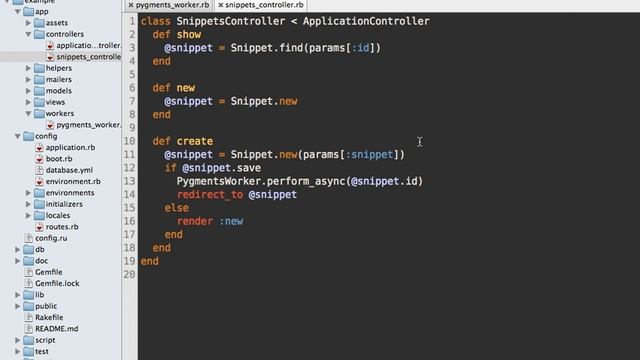Click the pygments_worker Ruby file icon
This screenshot has height=360, width=640.
click(x=50, y=125)
